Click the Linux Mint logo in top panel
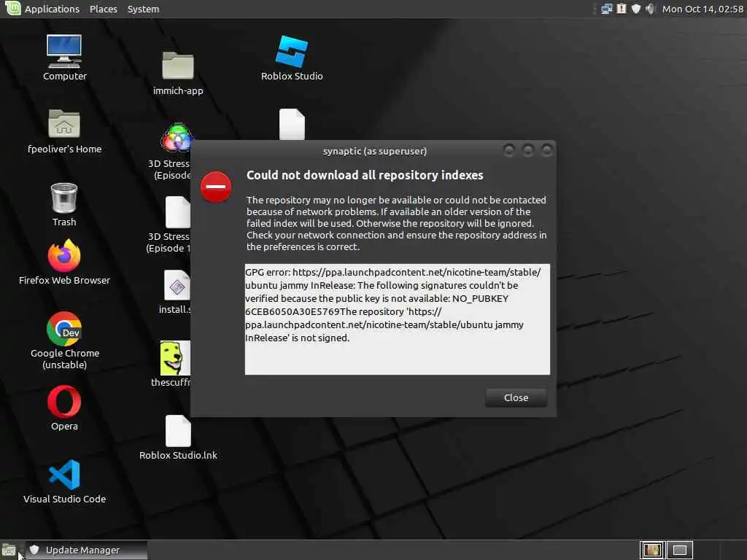 click(12, 8)
